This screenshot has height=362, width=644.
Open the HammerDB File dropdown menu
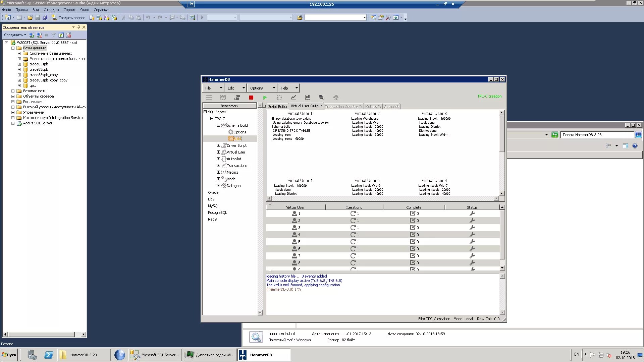(x=213, y=88)
